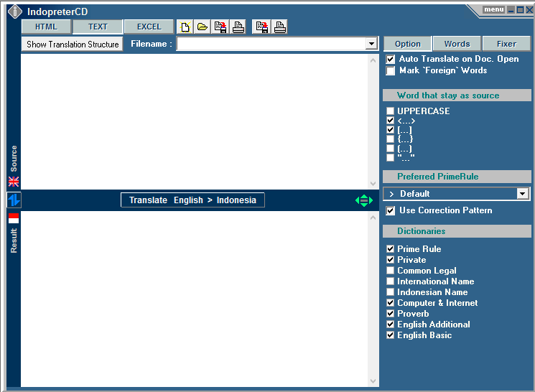
Task: Toggle the <...> angle brackets checkbox
Action: tap(390, 120)
